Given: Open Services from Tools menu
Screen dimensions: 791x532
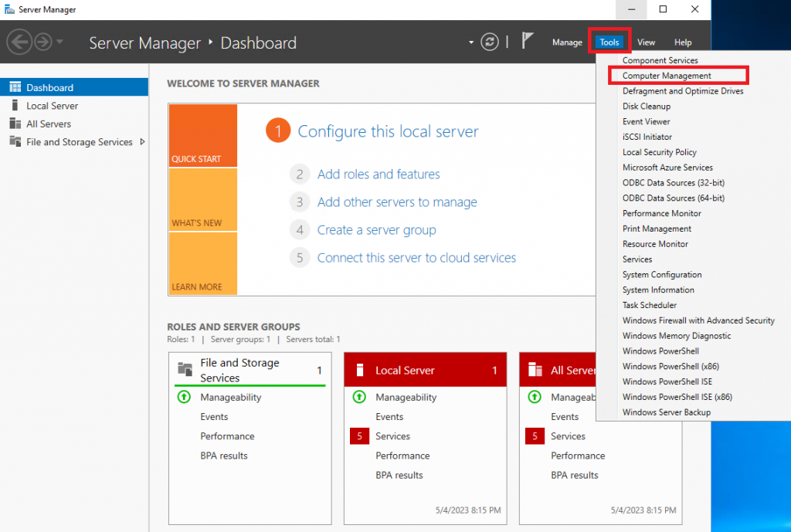Looking at the screenshot, I should point(637,259).
